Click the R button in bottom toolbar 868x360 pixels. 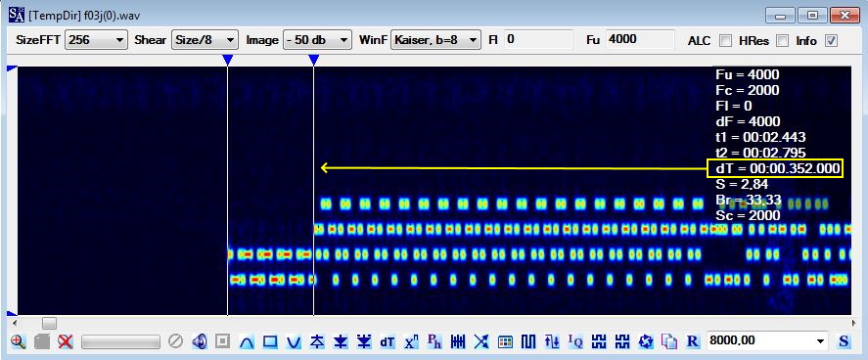693,341
